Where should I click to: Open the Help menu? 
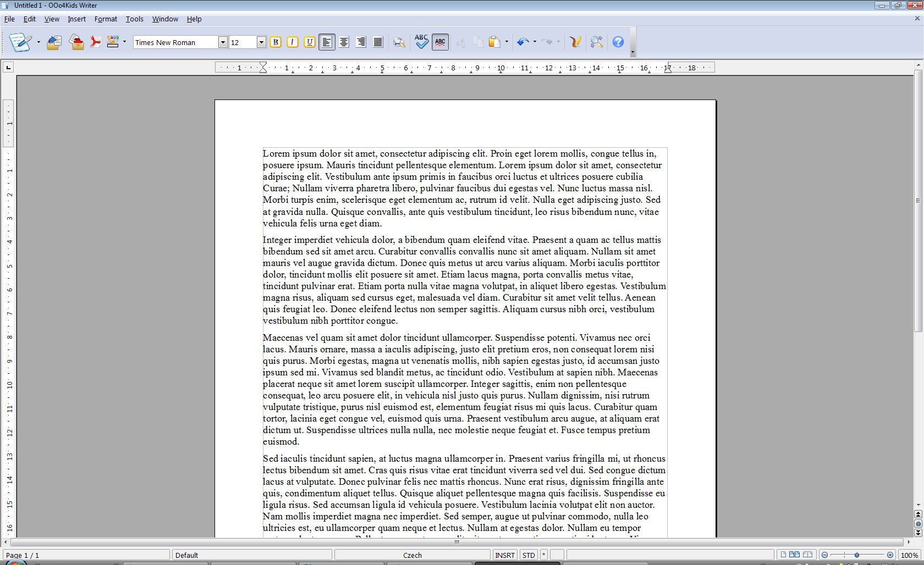194,19
